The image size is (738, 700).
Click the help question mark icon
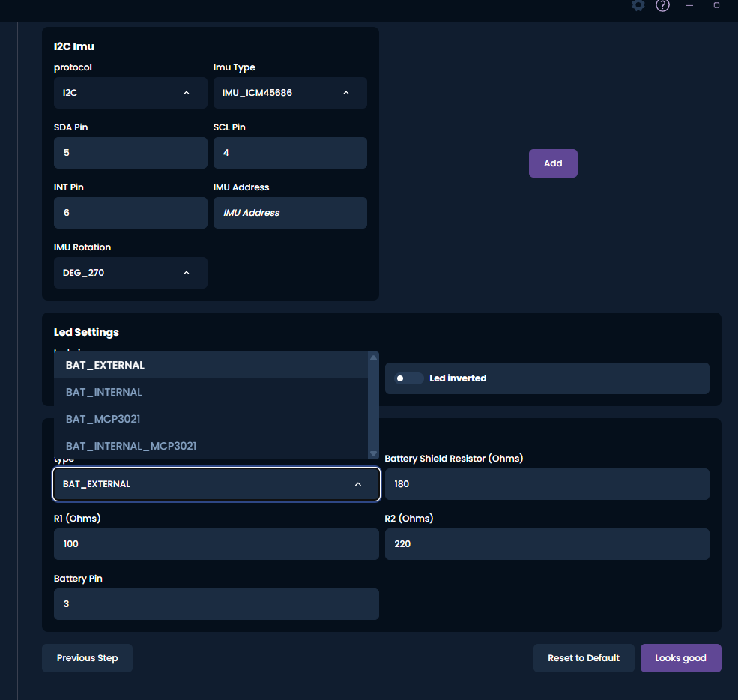[662, 6]
